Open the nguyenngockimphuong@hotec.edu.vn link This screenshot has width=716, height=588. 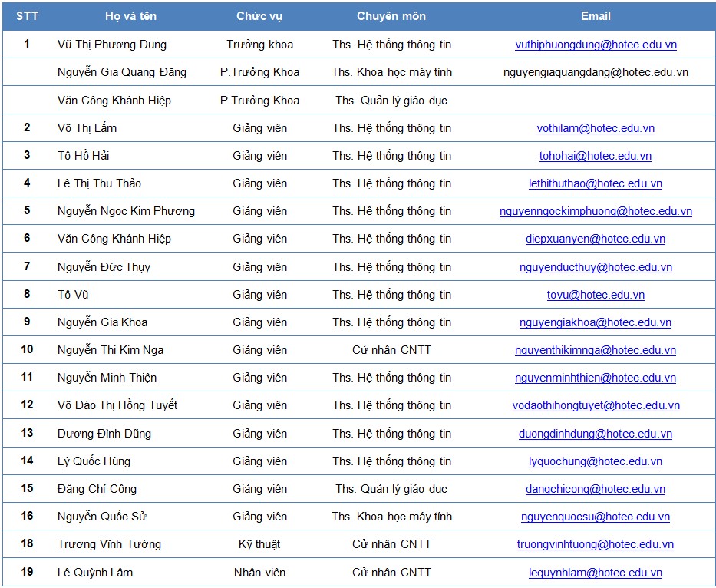tap(596, 211)
